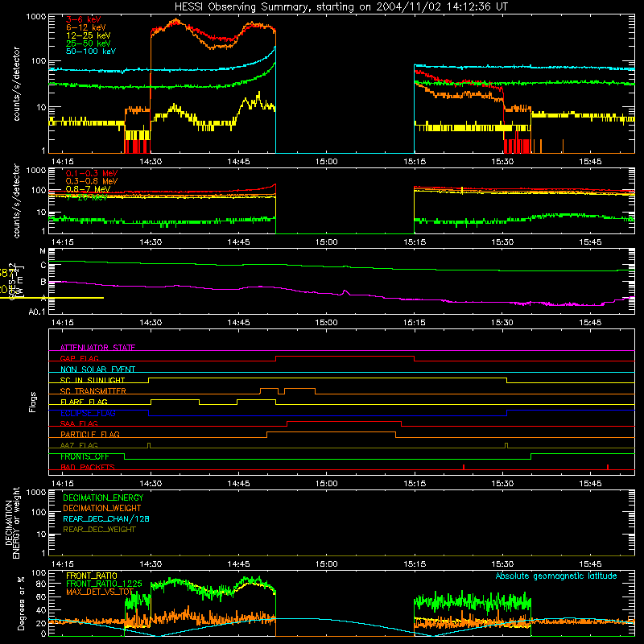644x644 pixels.
Task: Click the SC_IN_SUNLIGHT flag label
Action: [93, 380]
